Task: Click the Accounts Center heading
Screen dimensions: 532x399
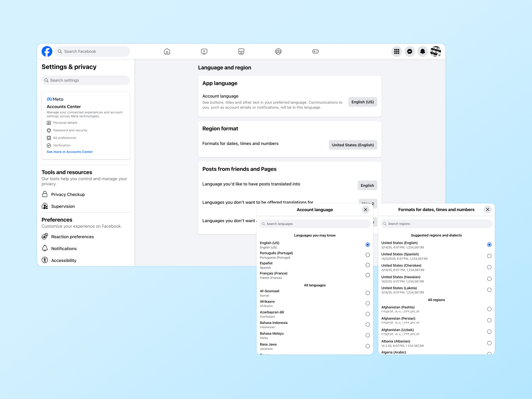Action: pyautogui.click(x=64, y=107)
